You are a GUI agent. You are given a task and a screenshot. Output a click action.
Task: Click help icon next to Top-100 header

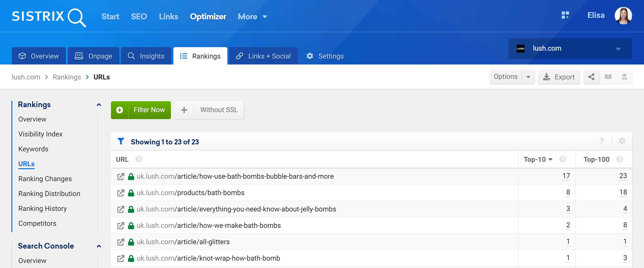click(619, 159)
